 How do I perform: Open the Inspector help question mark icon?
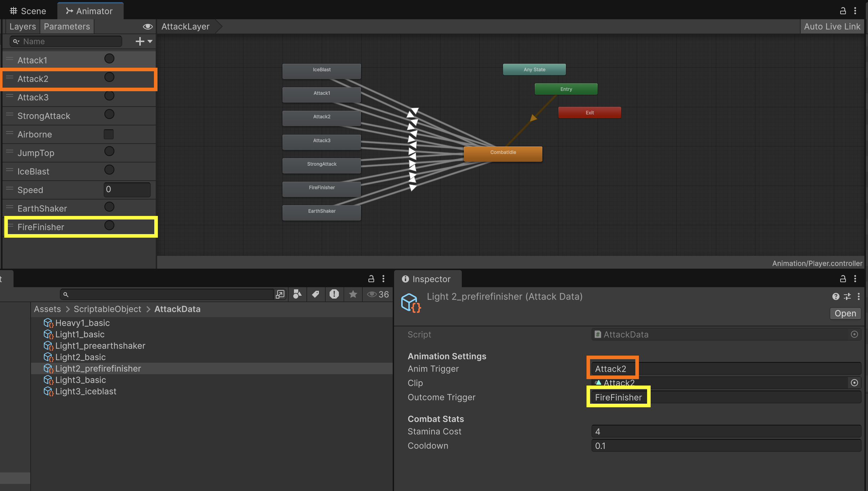click(836, 296)
